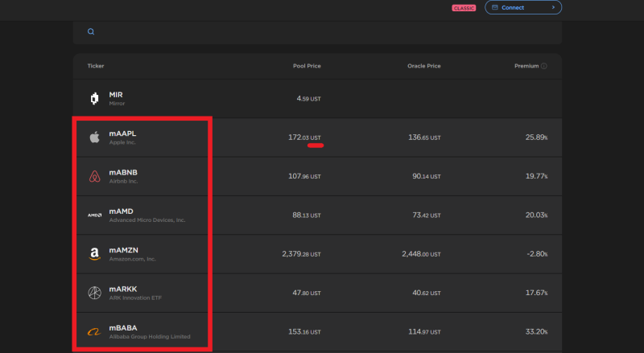Click the AMD logo for mAMD
644x353 pixels.
(94, 215)
